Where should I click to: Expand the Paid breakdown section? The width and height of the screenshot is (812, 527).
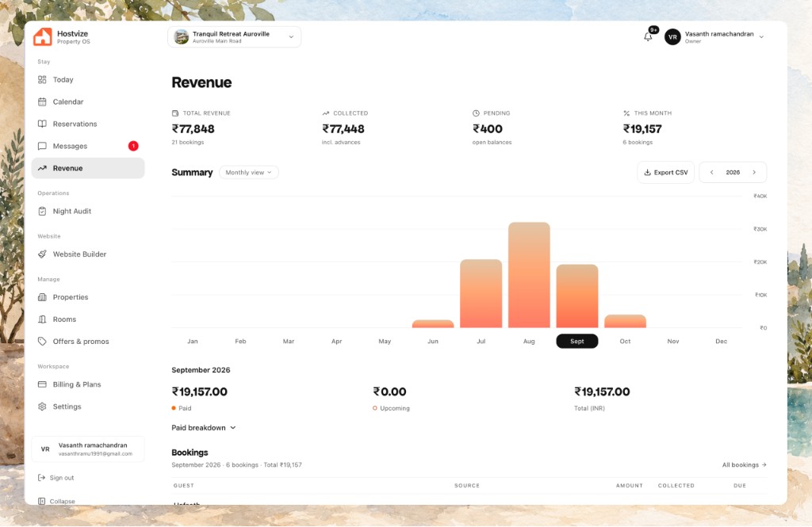[204, 428]
